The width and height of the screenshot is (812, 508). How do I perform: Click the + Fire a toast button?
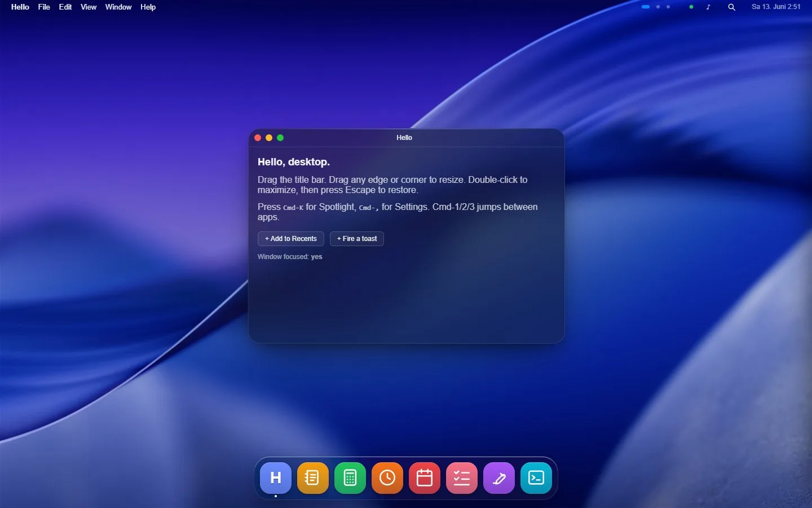tap(357, 239)
